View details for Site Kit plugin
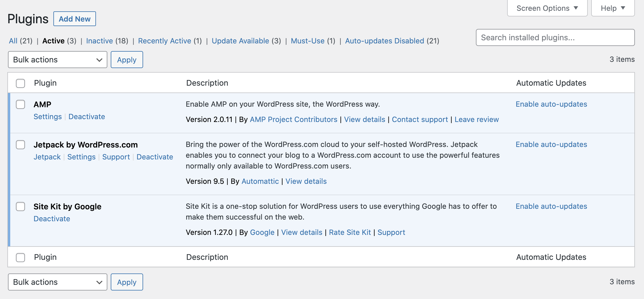The image size is (644, 299). click(302, 232)
